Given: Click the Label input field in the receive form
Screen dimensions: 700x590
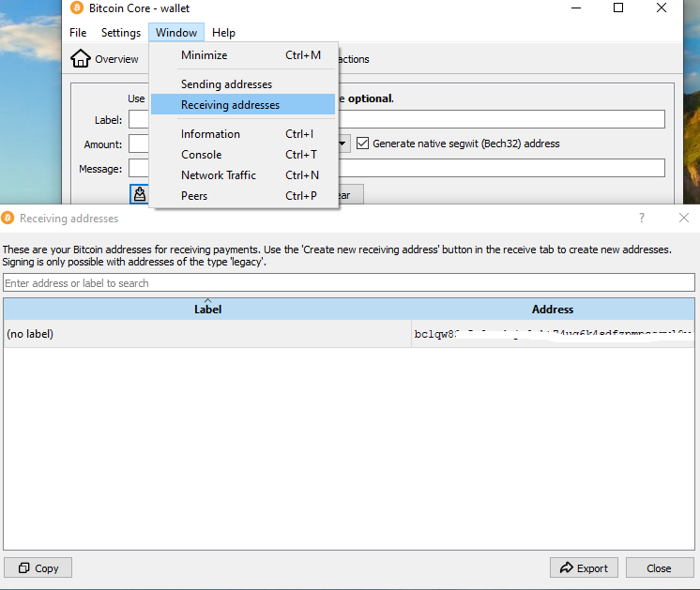Looking at the screenshot, I should [397, 119].
